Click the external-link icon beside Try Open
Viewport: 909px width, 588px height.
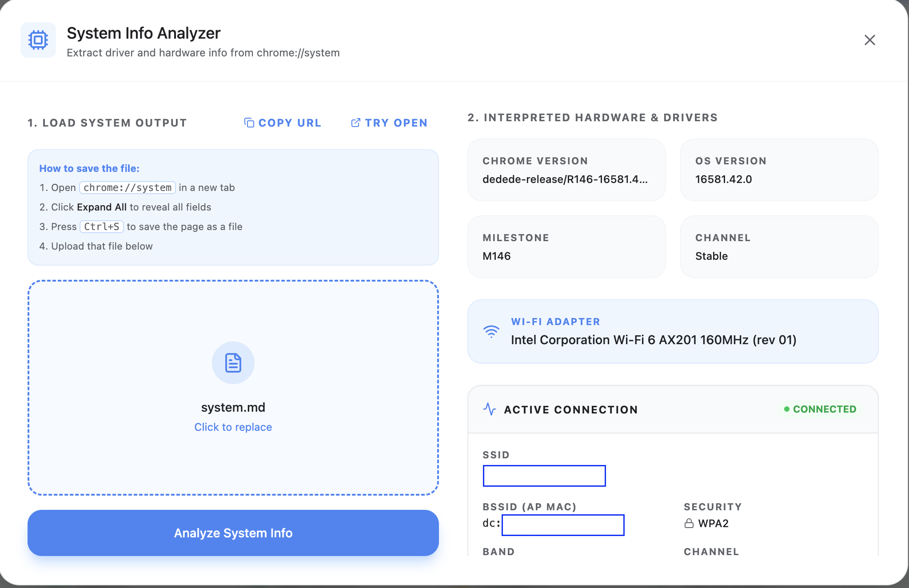355,123
